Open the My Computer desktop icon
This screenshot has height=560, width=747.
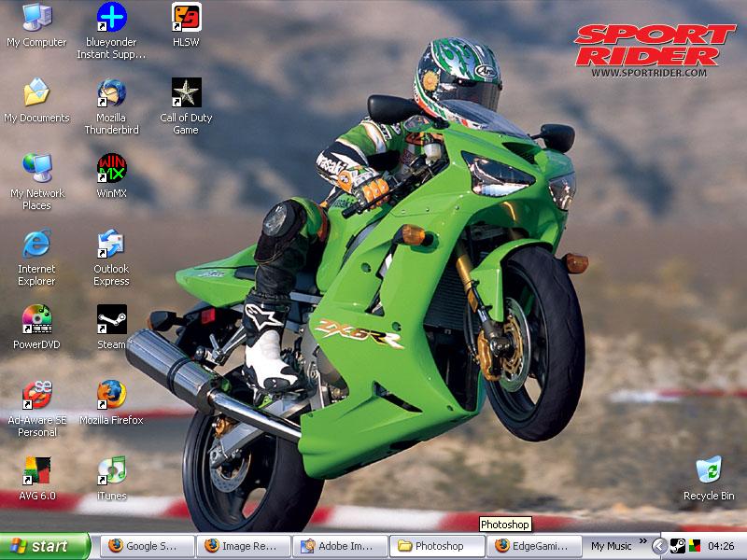(x=36, y=19)
